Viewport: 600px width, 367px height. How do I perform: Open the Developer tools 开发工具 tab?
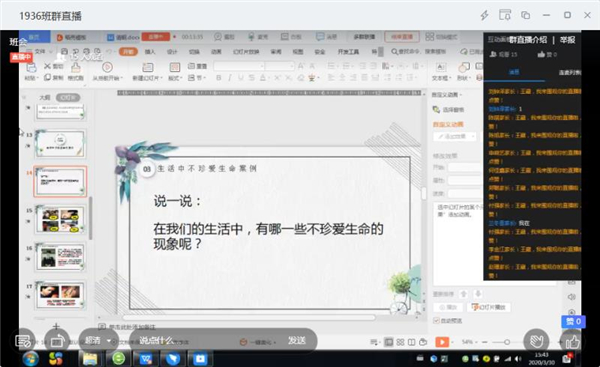[348, 51]
